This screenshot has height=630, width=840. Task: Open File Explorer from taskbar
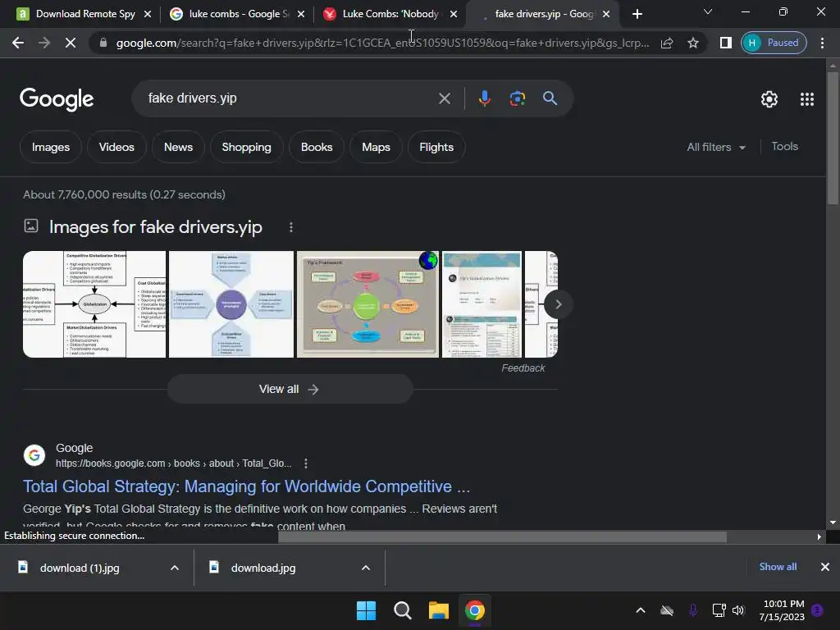pyautogui.click(x=439, y=610)
